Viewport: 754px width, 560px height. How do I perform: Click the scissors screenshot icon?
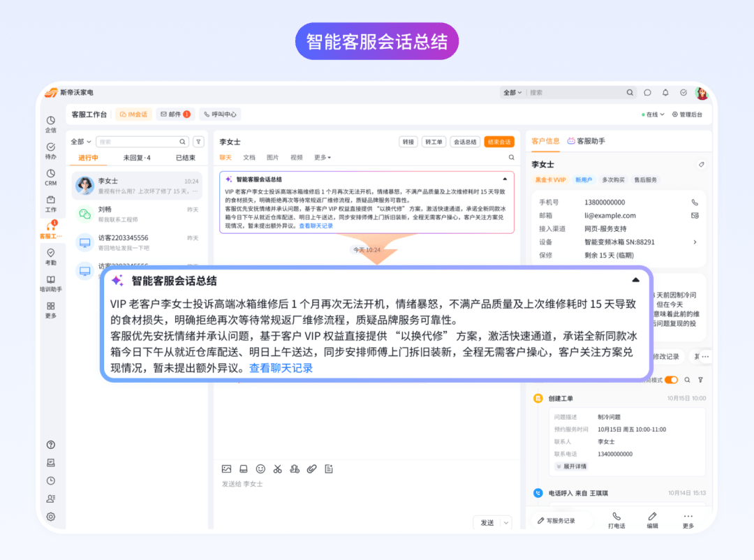(x=277, y=469)
